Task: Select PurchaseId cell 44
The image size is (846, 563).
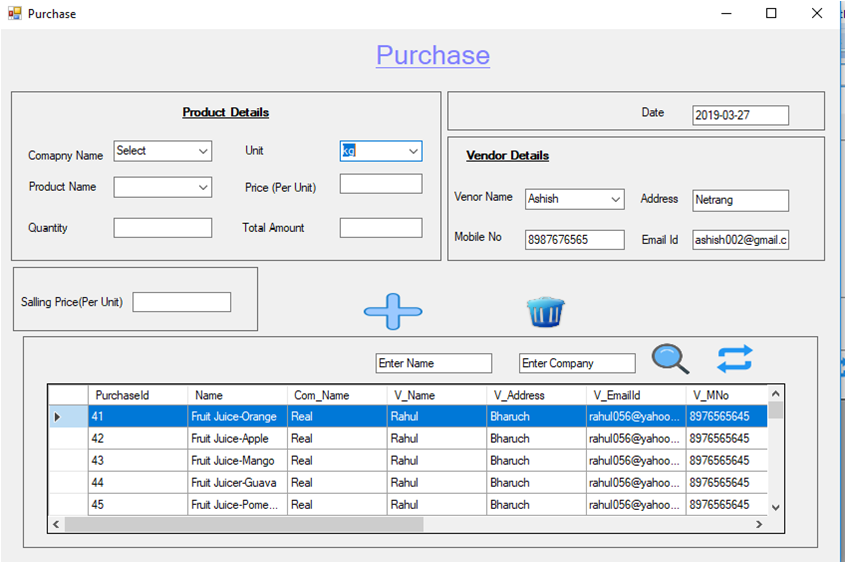Action: tap(138, 483)
